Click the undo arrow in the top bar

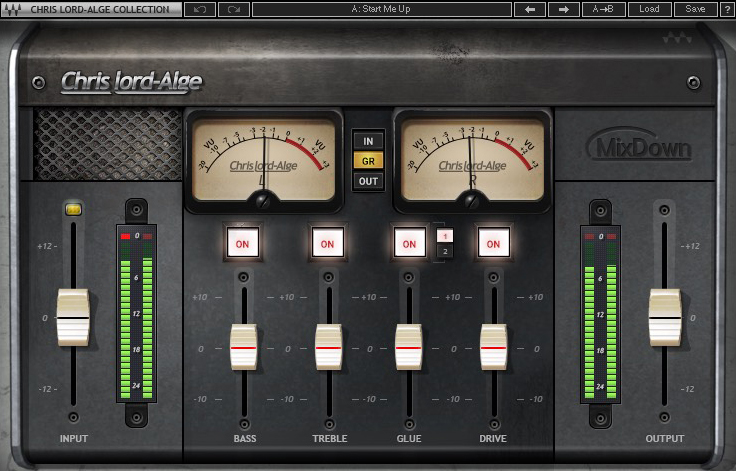click(200, 9)
